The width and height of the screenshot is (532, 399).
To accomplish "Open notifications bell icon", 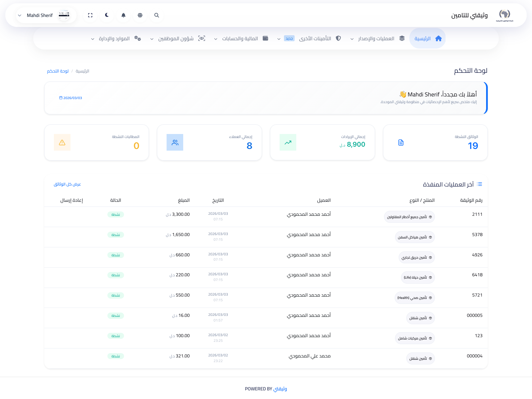I will 123,15.
